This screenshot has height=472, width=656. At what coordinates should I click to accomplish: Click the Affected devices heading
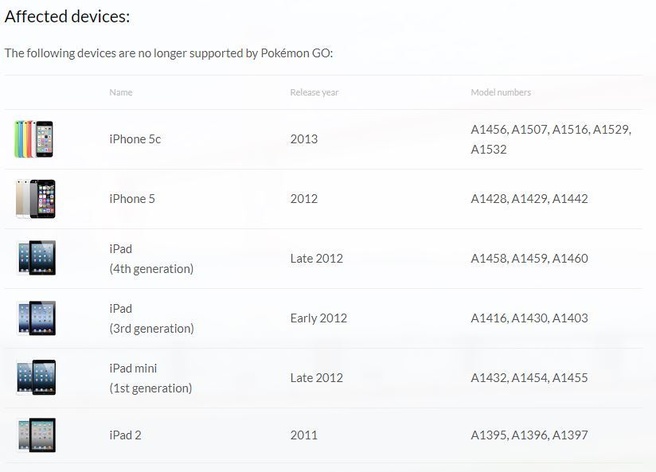tap(67, 17)
